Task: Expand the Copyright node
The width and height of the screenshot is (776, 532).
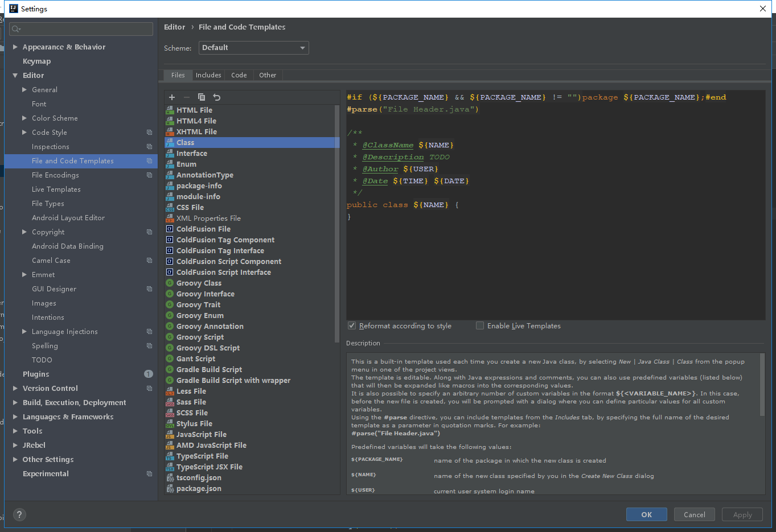Action: (x=24, y=232)
